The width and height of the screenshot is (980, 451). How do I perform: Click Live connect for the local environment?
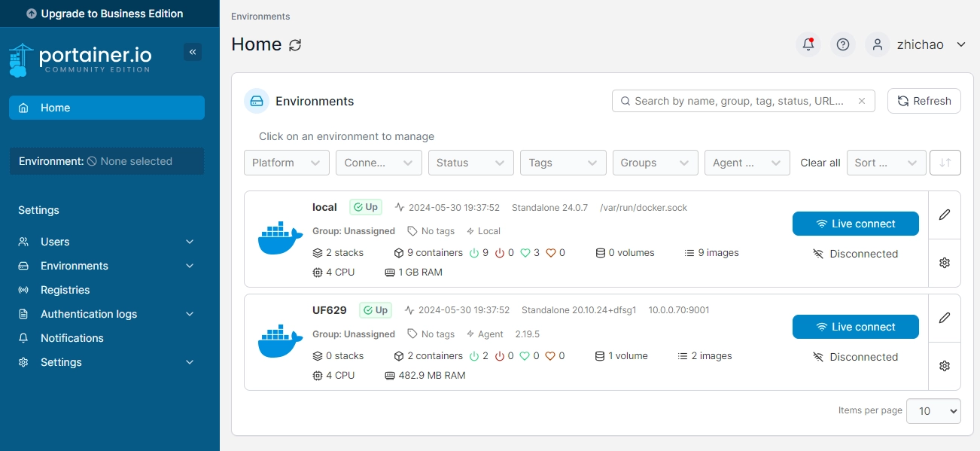point(855,224)
